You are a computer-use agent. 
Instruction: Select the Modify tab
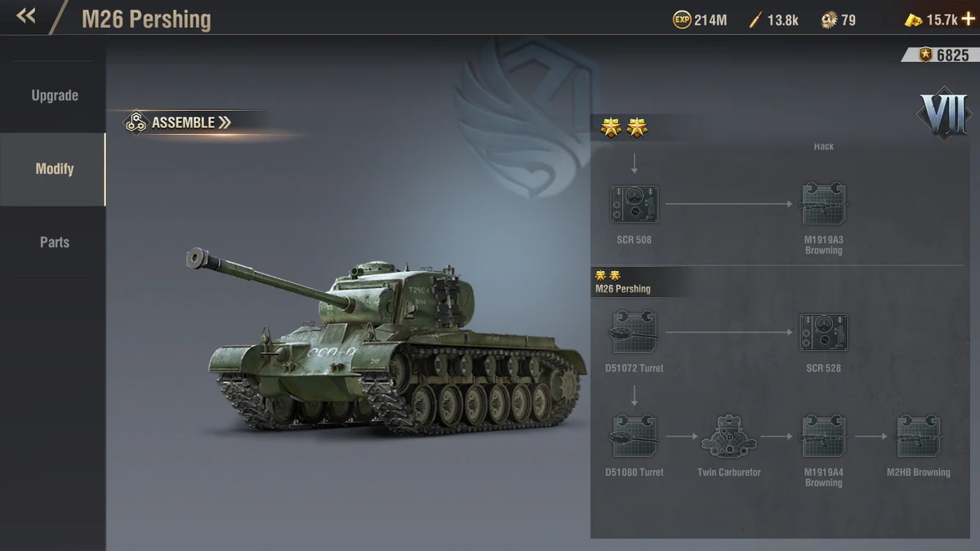53,169
